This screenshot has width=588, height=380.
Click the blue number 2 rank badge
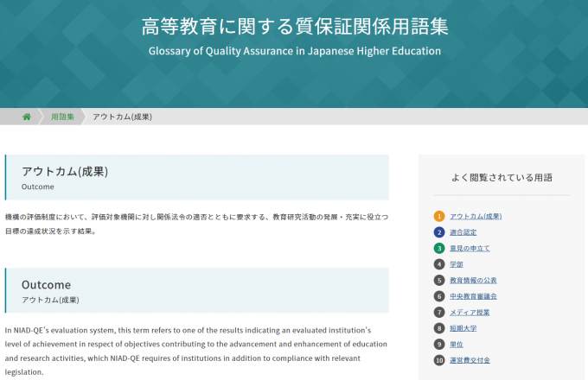click(439, 232)
